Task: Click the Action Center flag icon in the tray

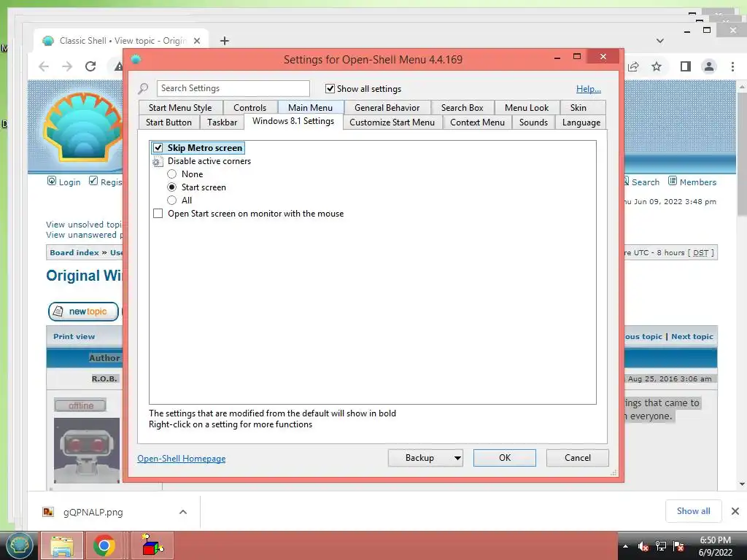Action: (x=678, y=546)
